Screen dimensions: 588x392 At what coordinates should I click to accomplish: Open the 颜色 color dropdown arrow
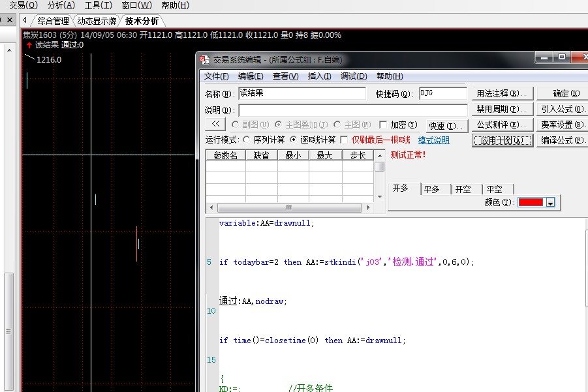tap(550, 203)
